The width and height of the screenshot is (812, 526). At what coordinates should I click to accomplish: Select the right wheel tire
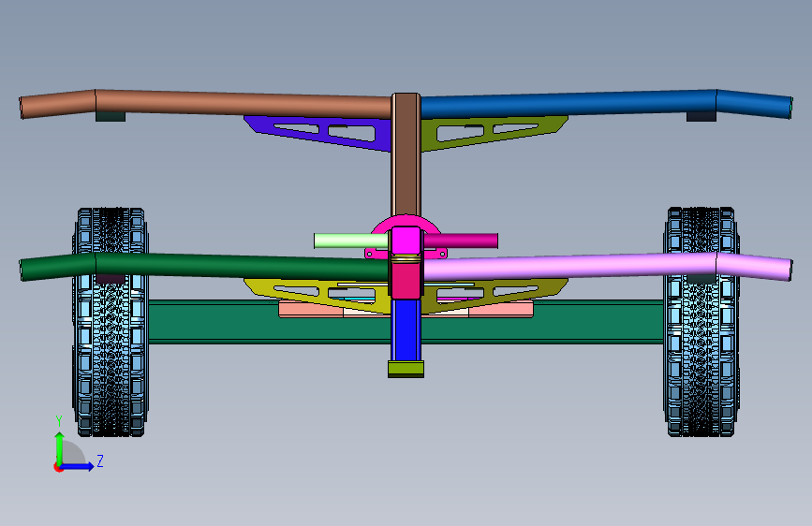(701, 322)
